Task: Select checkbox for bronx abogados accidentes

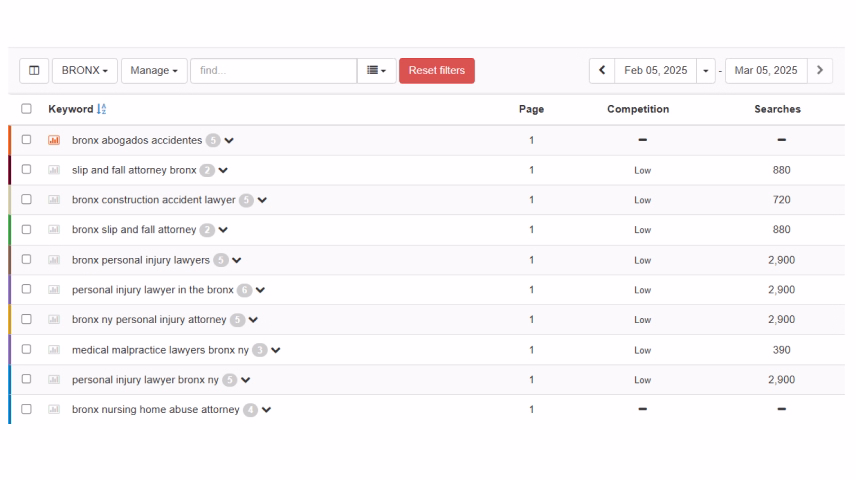Action: [26, 139]
